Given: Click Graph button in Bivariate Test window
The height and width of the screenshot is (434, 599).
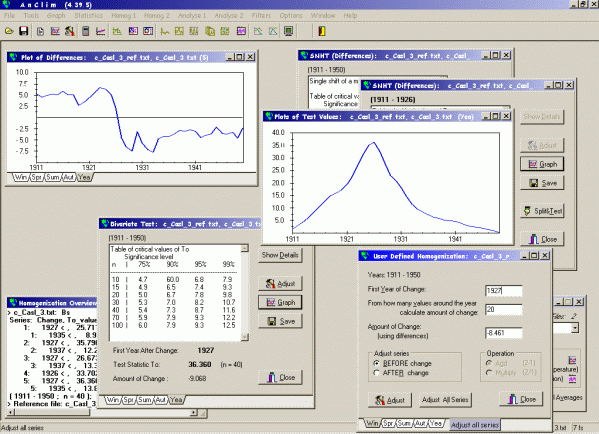Looking at the screenshot, I should click(x=280, y=302).
